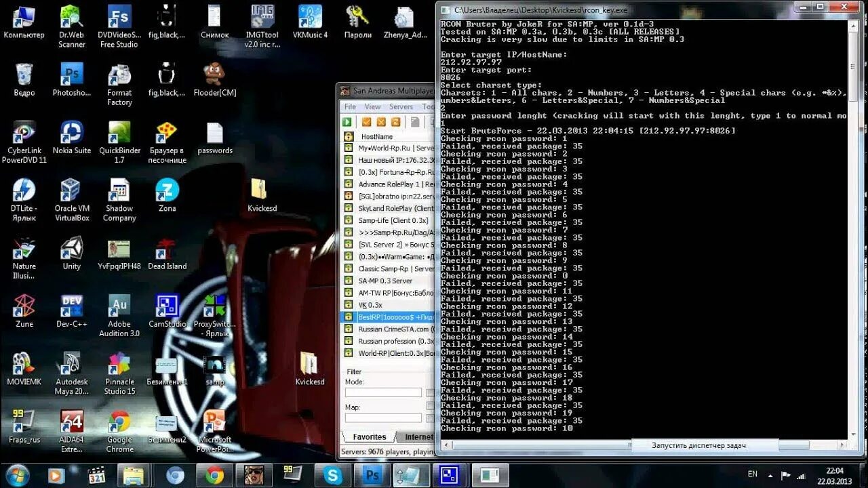Select the 'Classic Samp-Rp' server row

click(388, 268)
